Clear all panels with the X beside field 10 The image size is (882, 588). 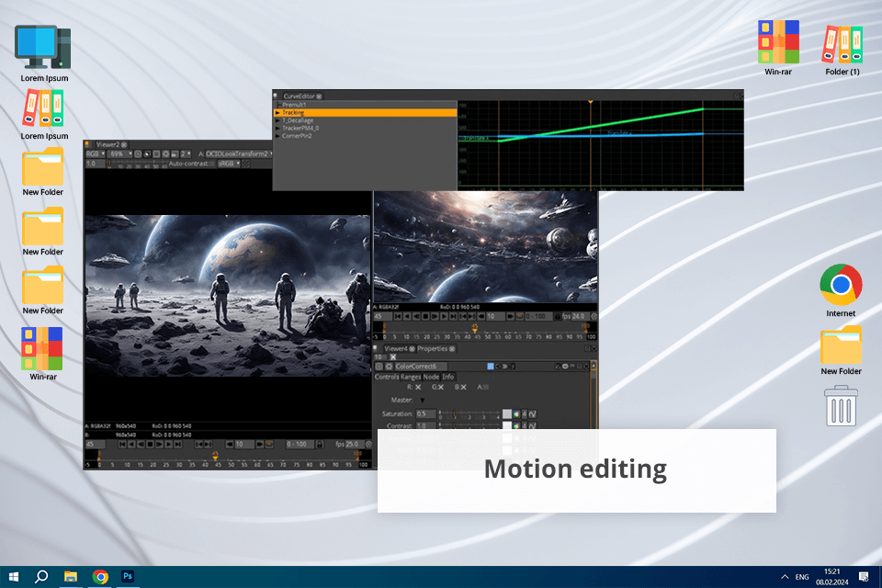pos(393,357)
